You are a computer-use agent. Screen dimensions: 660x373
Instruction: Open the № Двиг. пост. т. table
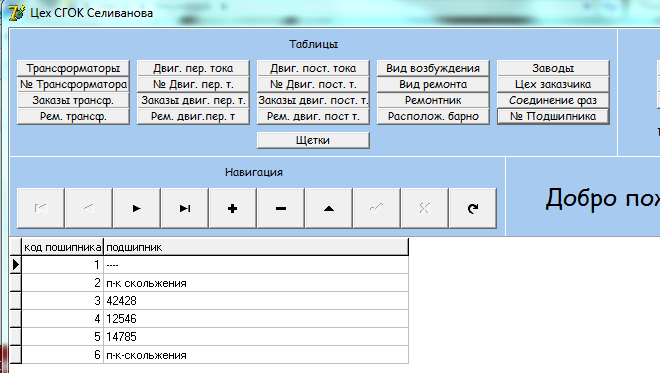click(313, 84)
